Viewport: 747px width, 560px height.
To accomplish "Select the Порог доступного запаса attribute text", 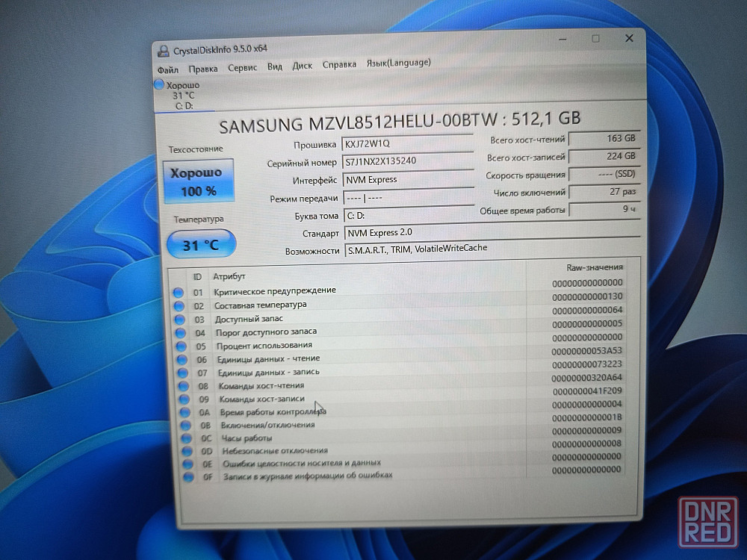I will 267,332.
